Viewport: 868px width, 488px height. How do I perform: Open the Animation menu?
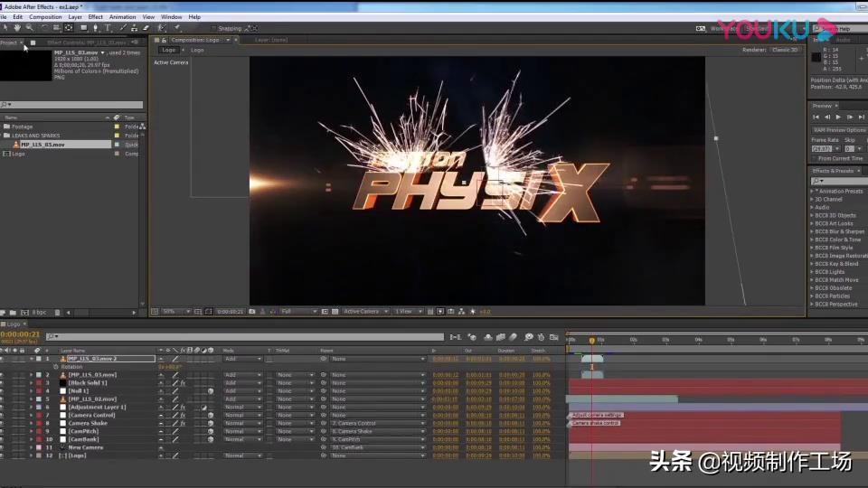122,17
